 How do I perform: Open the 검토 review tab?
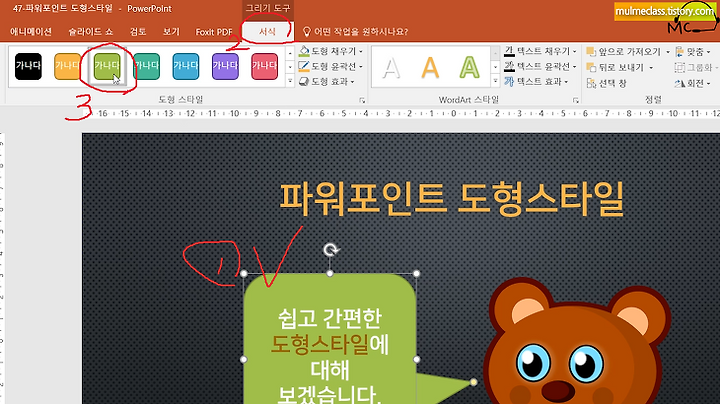pyautogui.click(x=138, y=32)
